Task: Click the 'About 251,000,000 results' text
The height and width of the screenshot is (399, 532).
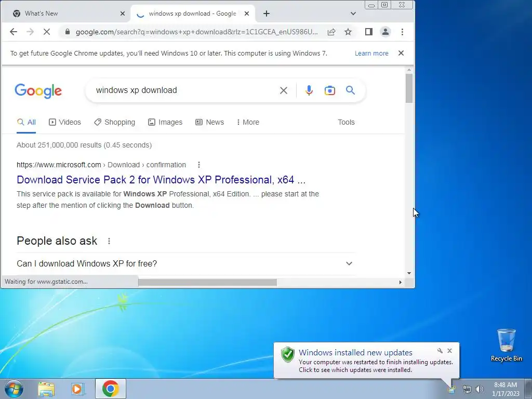Action: (84, 145)
